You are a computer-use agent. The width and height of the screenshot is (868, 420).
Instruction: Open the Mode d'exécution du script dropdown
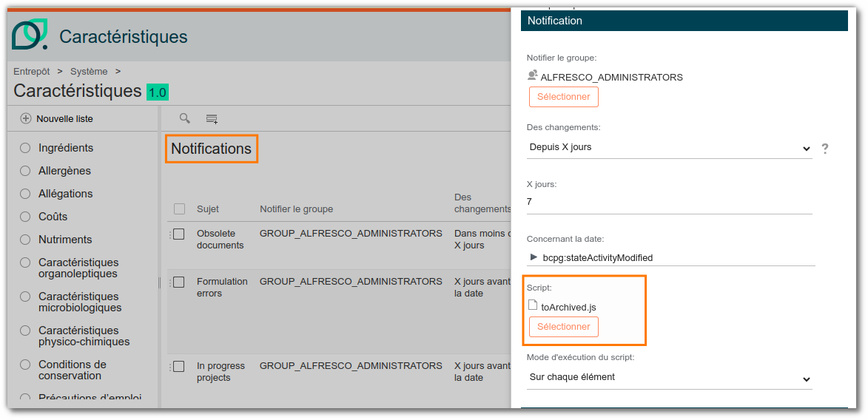(669, 378)
